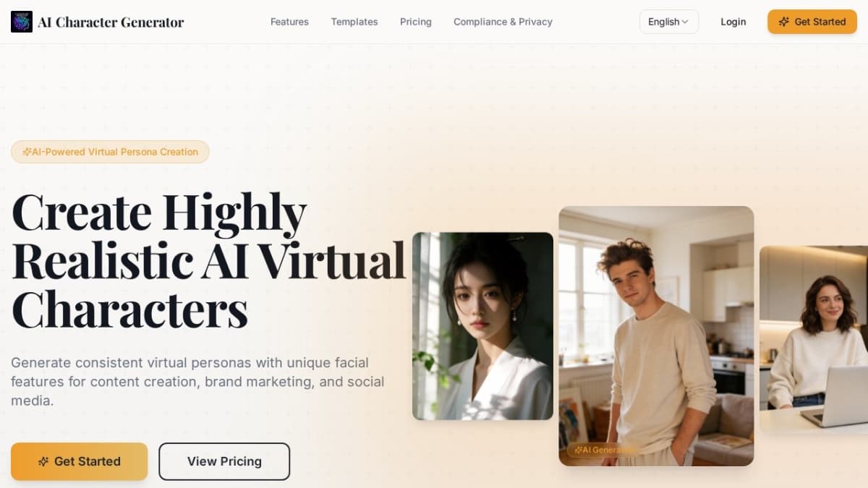868x488 pixels.
Task: Click the header Get Started button
Action: coord(812,22)
